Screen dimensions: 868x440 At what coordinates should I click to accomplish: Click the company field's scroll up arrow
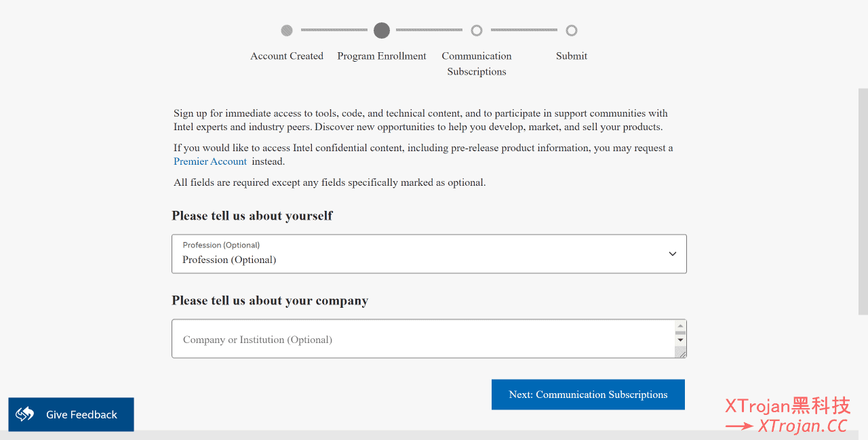click(681, 325)
